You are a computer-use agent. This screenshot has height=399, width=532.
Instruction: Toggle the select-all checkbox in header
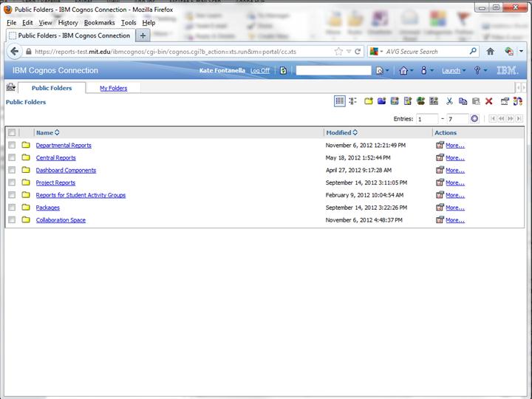click(12, 133)
